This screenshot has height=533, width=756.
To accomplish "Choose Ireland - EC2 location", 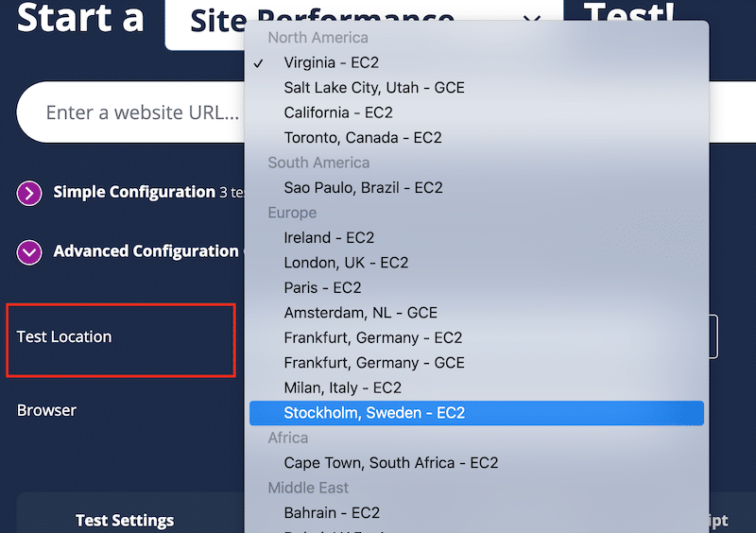I will click(x=476, y=238).
